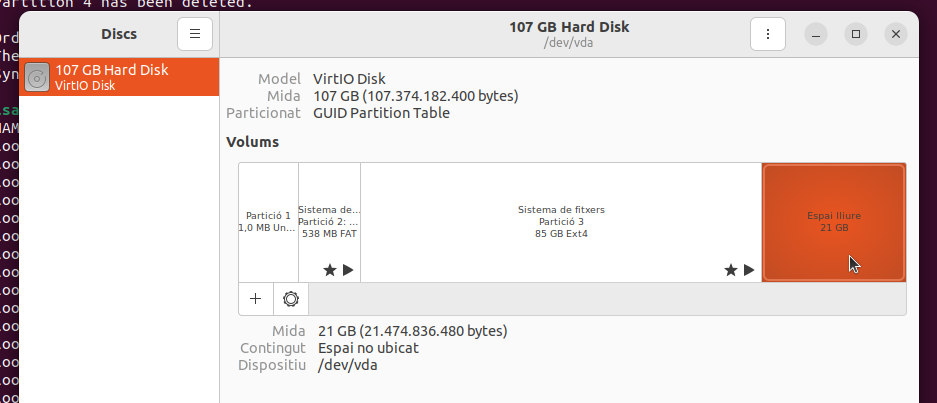Close the Discs window
This screenshot has width=937, height=403.
[895, 34]
